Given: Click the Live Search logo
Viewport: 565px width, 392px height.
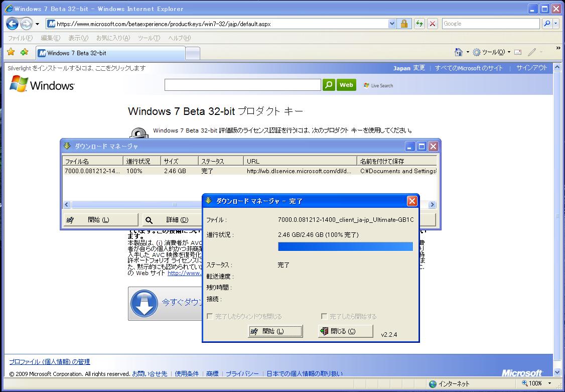Looking at the screenshot, I should point(378,85).
